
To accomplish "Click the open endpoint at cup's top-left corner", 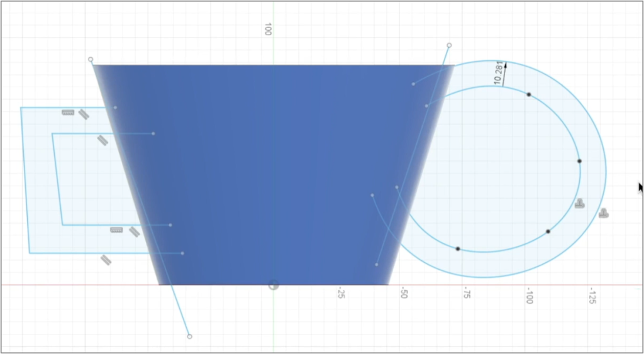I will (91, 60).
